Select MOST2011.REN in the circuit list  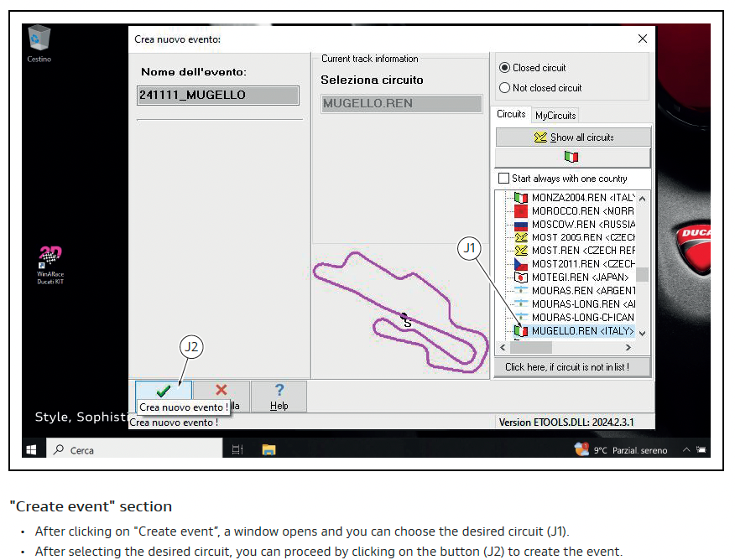(583, 264)
